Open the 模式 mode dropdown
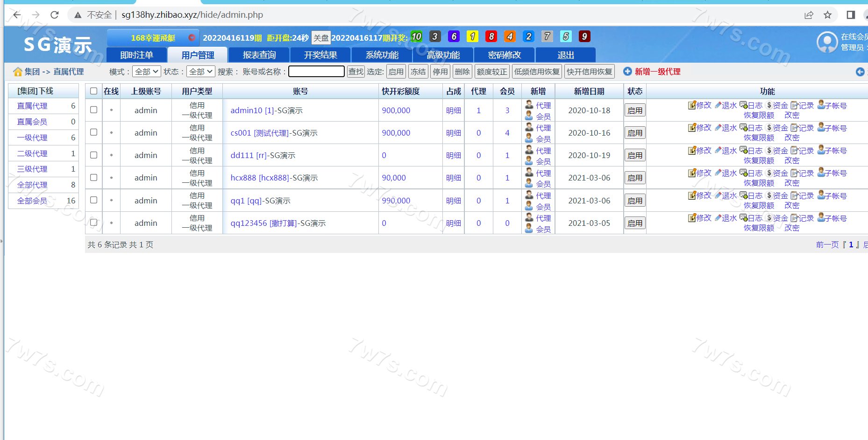Image resolution: width=868 pixels, height=440 pixels. click(x=147, y=72)
